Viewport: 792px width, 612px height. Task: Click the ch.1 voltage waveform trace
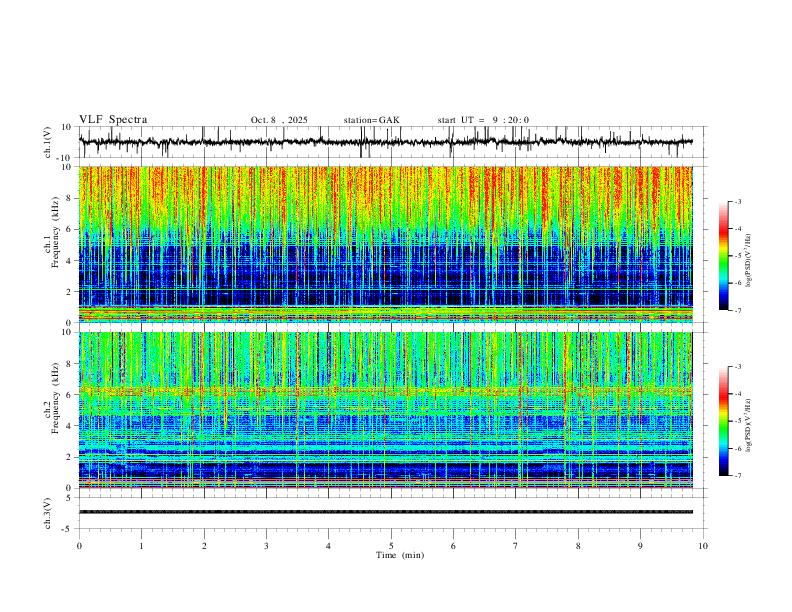[385, 142]
